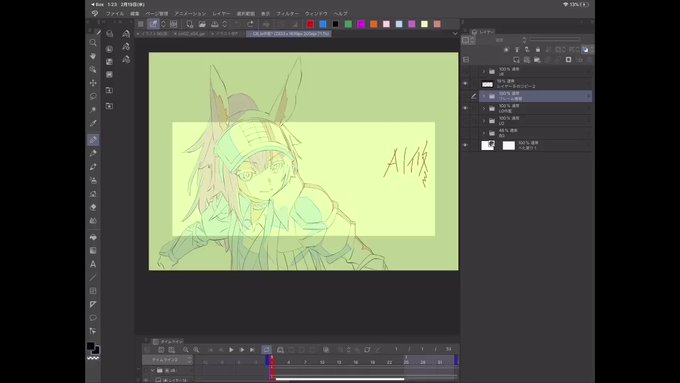Screen dimensions: 680x383
Task: Toggle visibility of the BG folder
Action: click(465, 133)
